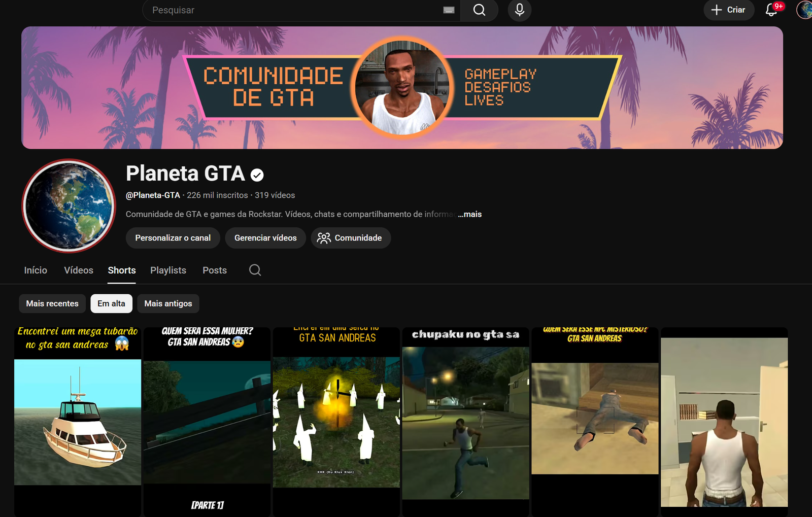Switch to the Vídeos tab

pyautogui.click(x=79, y=270)
